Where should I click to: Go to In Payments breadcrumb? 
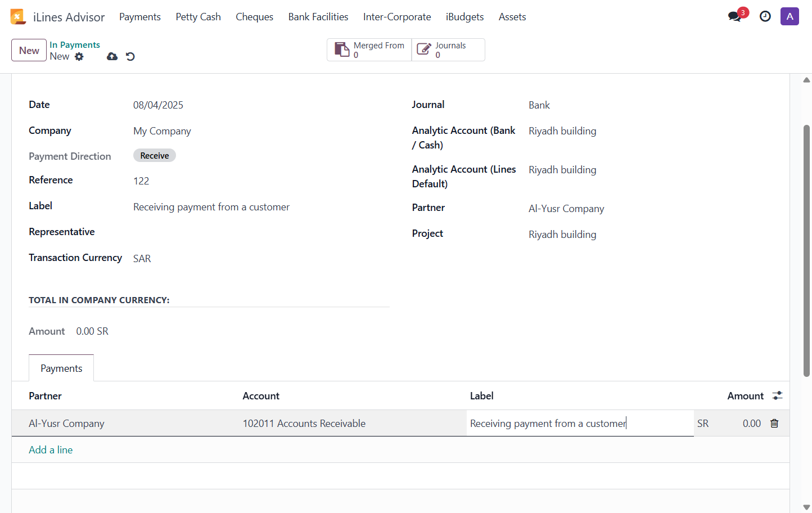pyautogui.click(x=75, y=45)
